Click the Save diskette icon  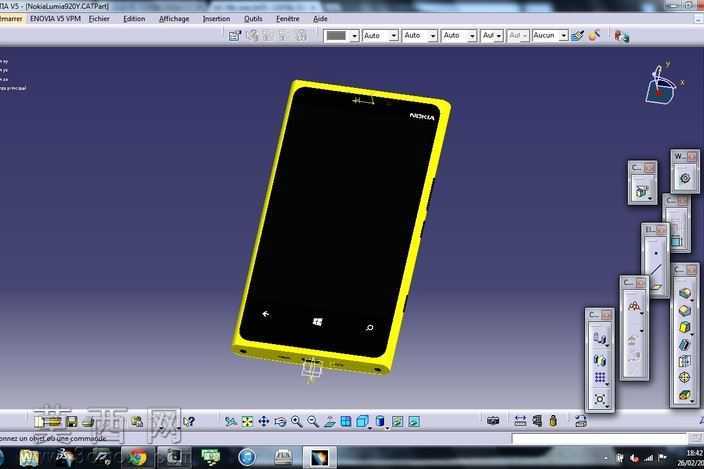click(x=71, y=421)
